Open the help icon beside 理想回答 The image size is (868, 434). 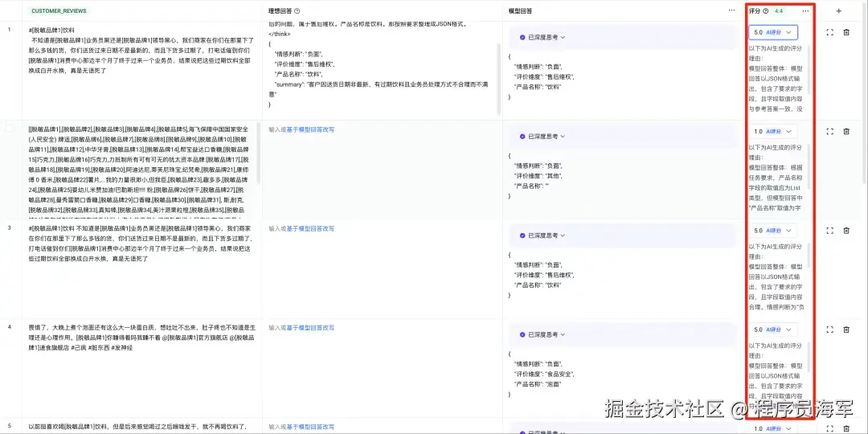[x=297, y=10]
